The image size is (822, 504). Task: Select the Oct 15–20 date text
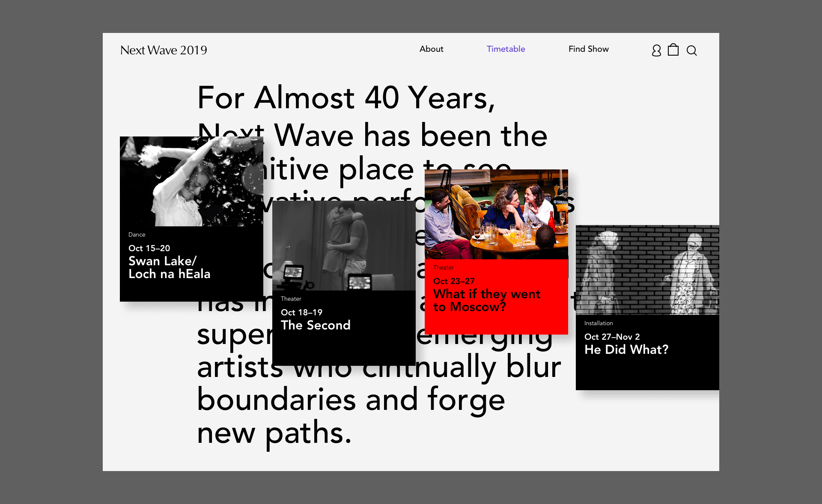tap(149, 248)
